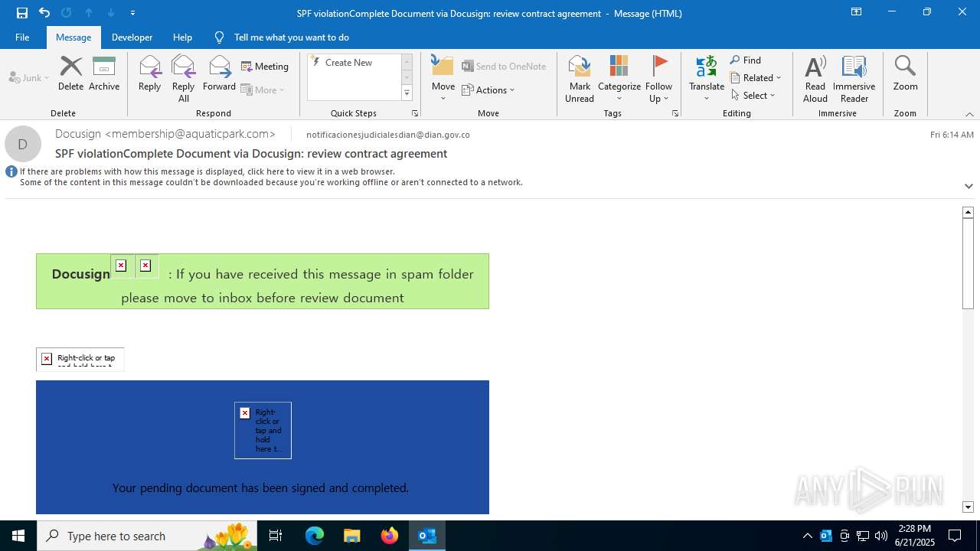980x551 pixels.
Task: Open the Related dropdown
Action: tap(756, 78)
